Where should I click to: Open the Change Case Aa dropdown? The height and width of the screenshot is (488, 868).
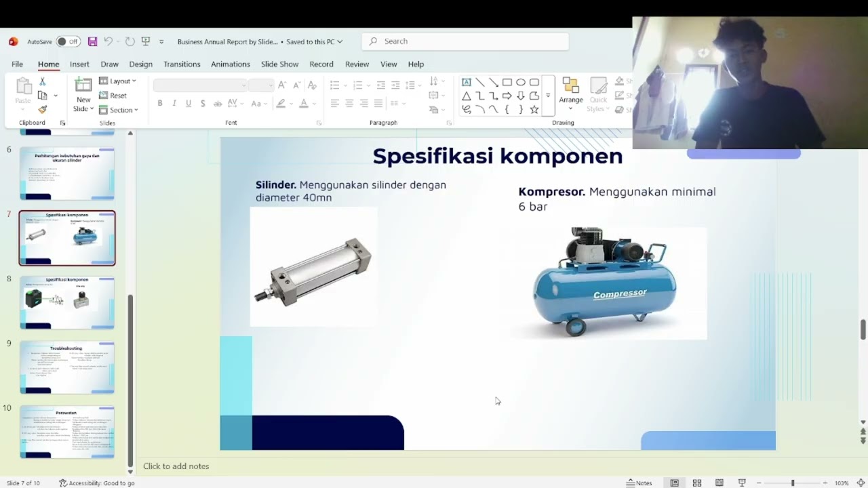coord(258,103)
